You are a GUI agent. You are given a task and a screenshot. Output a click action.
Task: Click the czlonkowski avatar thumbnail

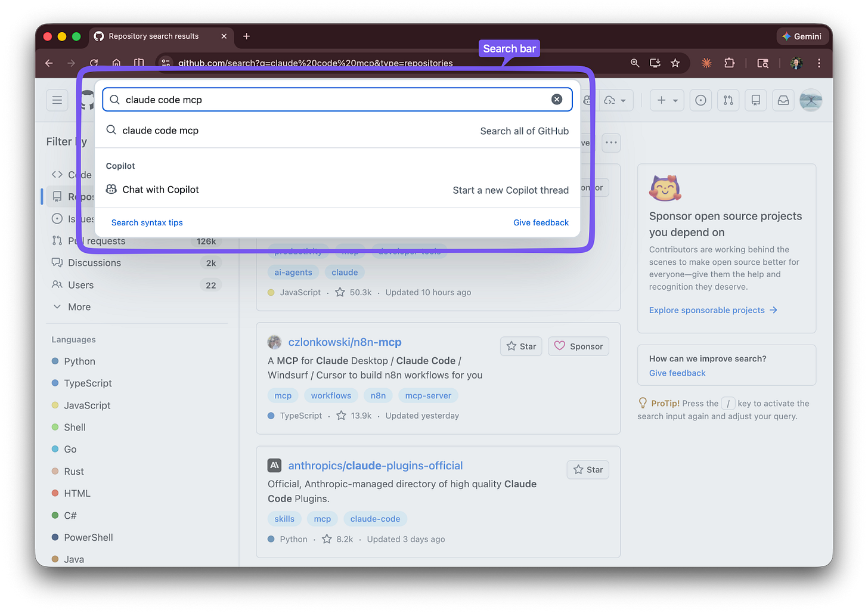click(x=274, y=342)
